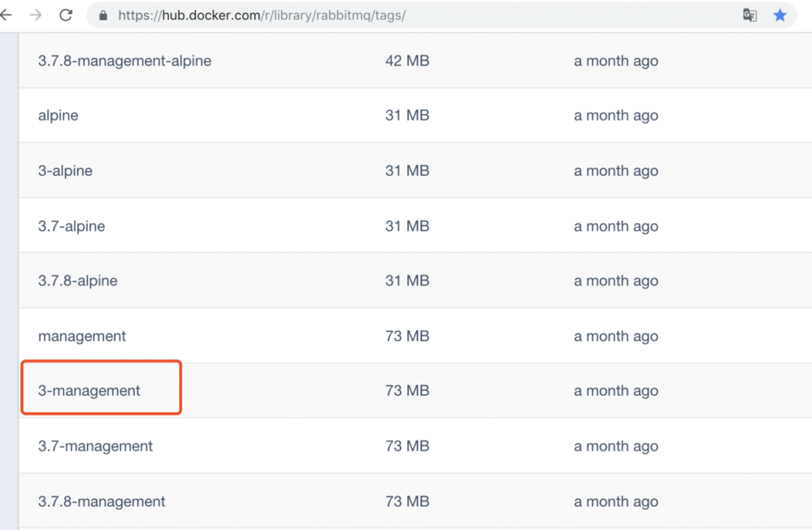This screenshot has height=530, width=812.
Task: Open the 3.7.8-management tag
Action: (101, 501)
